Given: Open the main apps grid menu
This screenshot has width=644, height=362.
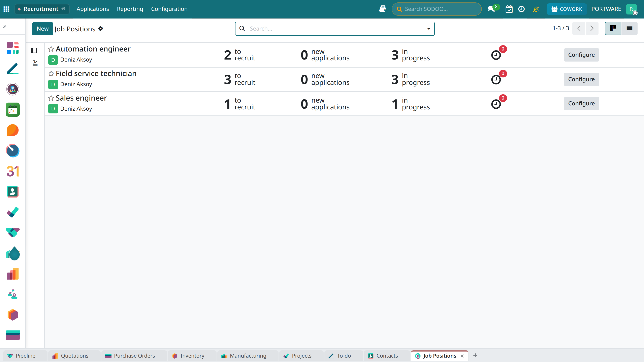Looking at the screenshot, I should (6, 9).
